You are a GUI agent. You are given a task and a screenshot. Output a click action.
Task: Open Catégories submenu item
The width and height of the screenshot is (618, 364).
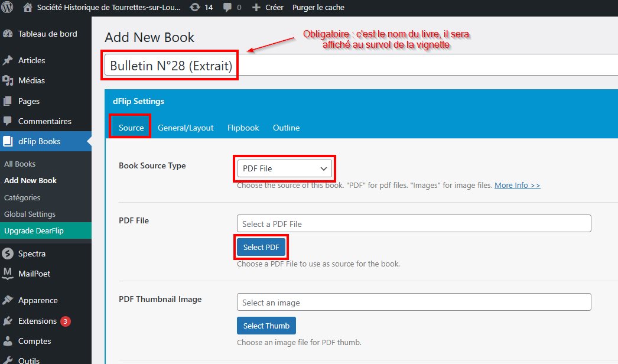[x=22, y=197]
